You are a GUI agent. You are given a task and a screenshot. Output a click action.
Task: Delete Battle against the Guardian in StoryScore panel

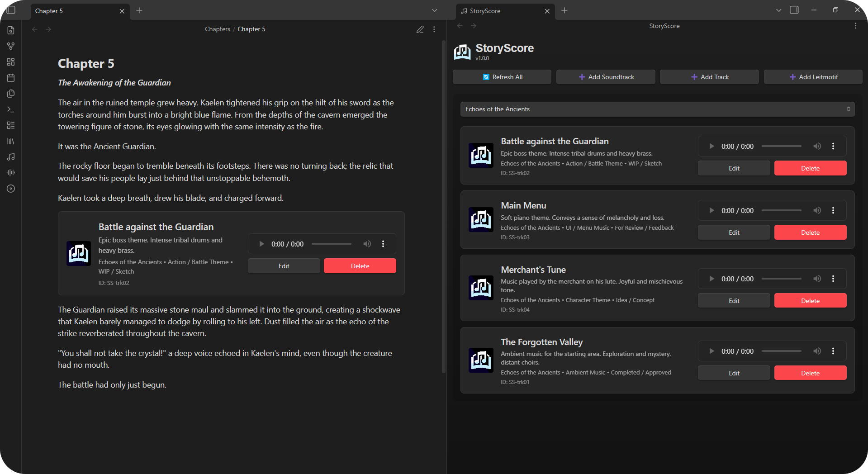click(810, 168)
